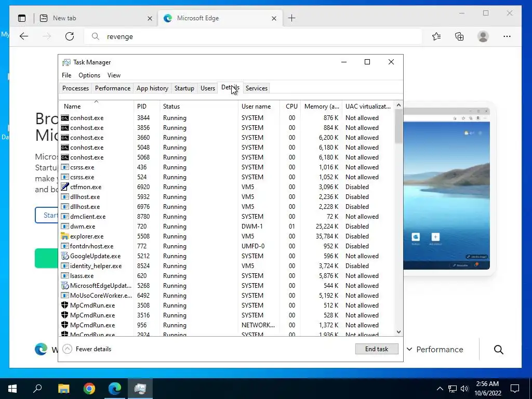This screenshot has height=399, width=532.
Task: Click the process list scroll down arrow
Action: coord(398,332)
